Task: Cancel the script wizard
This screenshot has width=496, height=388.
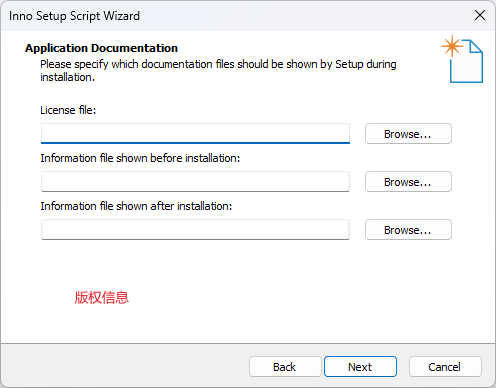Action: [445, 367]
